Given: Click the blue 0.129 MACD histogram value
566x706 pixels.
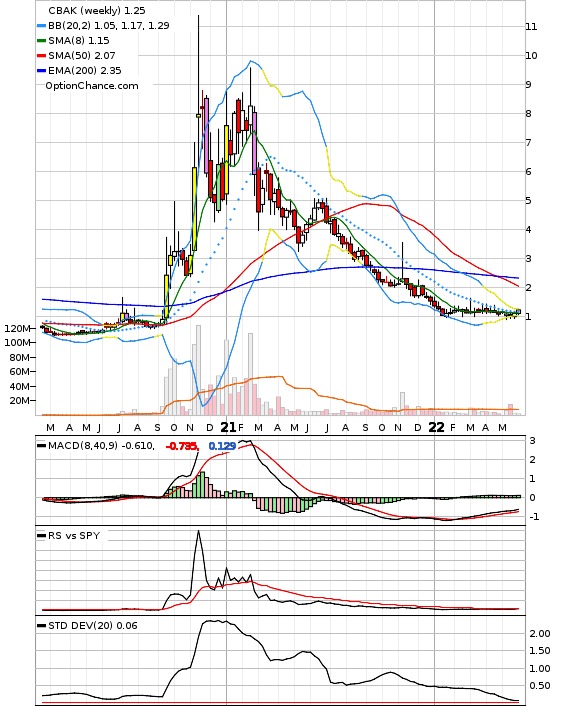Looking at the screenshot, I should (222, 446).
